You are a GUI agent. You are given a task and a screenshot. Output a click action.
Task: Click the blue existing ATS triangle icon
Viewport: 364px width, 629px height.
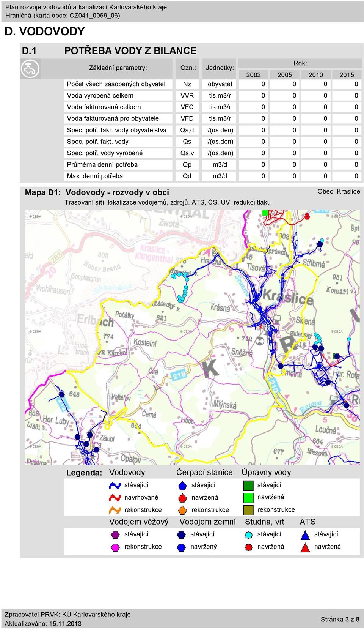(x=305, y=535)
